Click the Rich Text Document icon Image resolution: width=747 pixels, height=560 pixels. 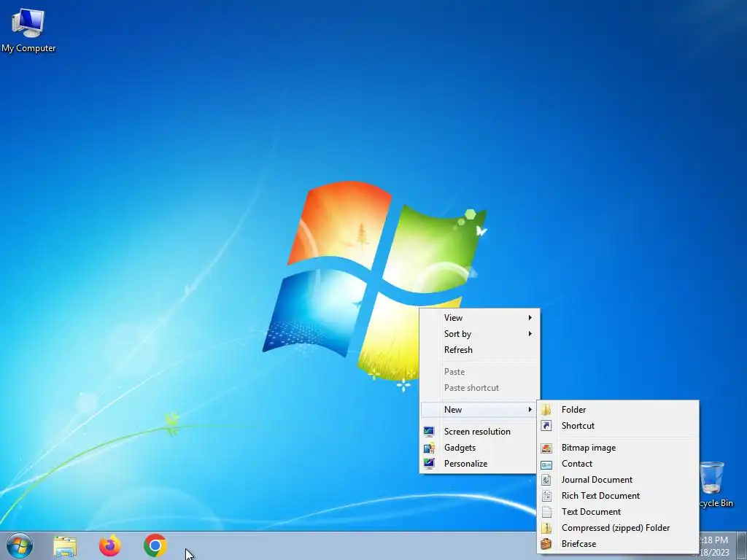coord(546,496)
